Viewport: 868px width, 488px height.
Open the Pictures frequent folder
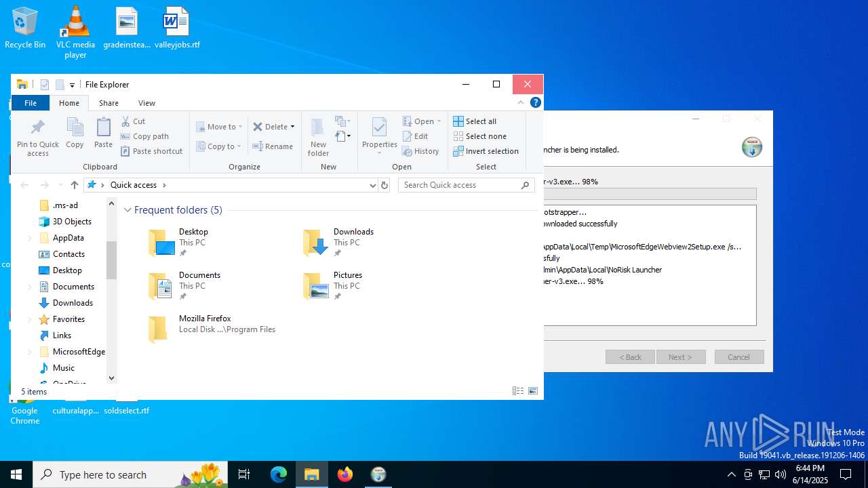(x=332, y=285)
